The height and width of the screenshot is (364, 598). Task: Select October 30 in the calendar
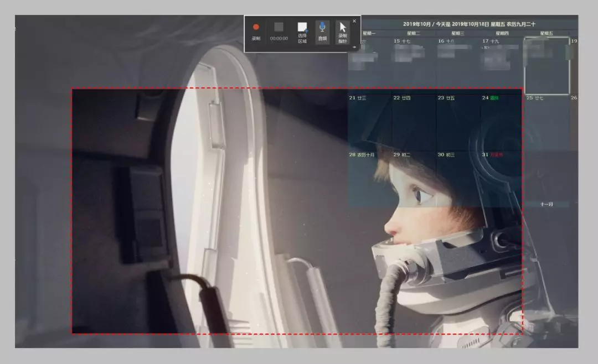coord(458,179)
